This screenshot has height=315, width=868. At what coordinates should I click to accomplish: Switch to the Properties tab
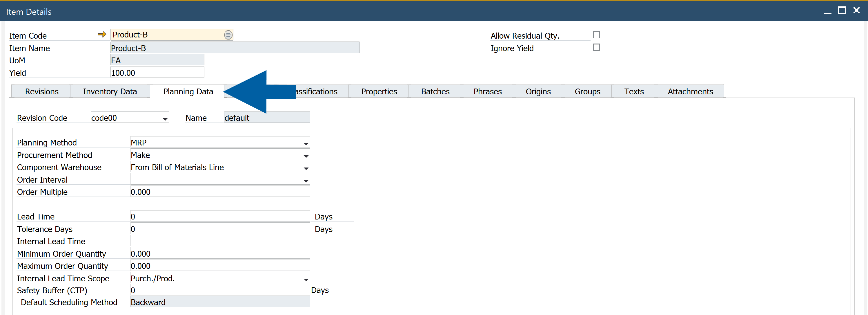(379, 91)
